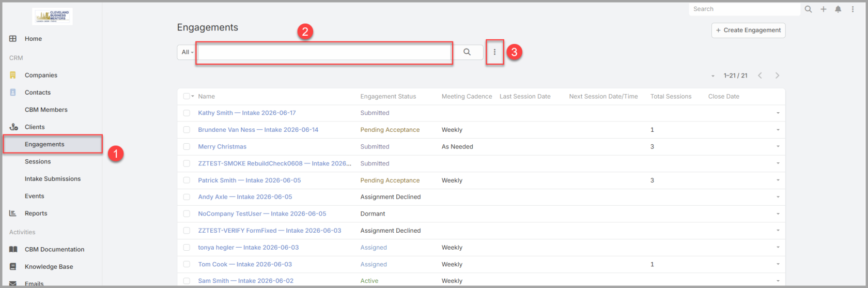The height and width of the screenshot is (288, 868).
Task: Open the Home dashboard icon
Action: pos(13,39)
